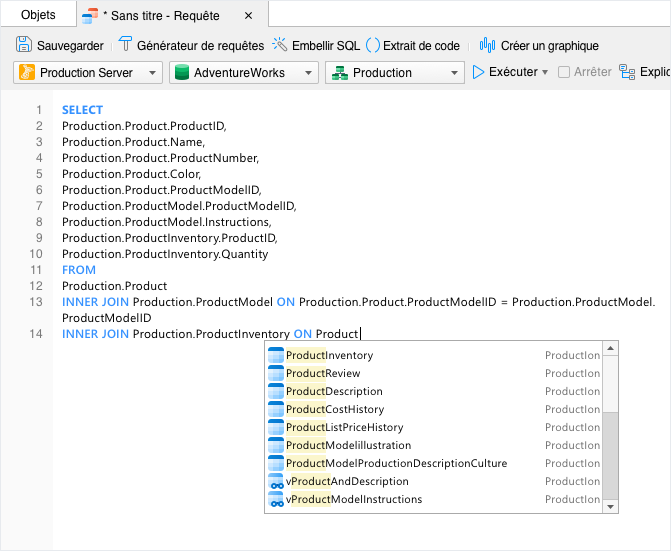Click the Exécuter button label
This screenshot has width=671, height=551.
(513, 72)
